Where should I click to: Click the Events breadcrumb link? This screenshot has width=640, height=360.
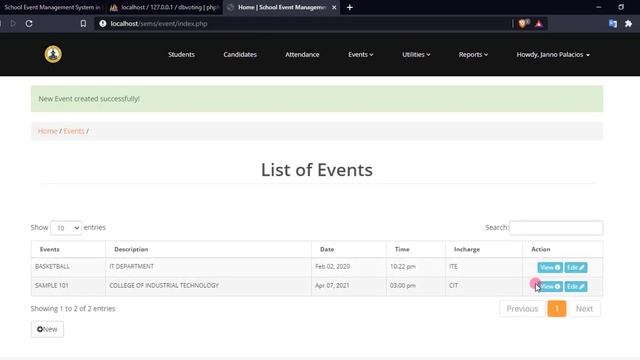click(x=74, y=131)
